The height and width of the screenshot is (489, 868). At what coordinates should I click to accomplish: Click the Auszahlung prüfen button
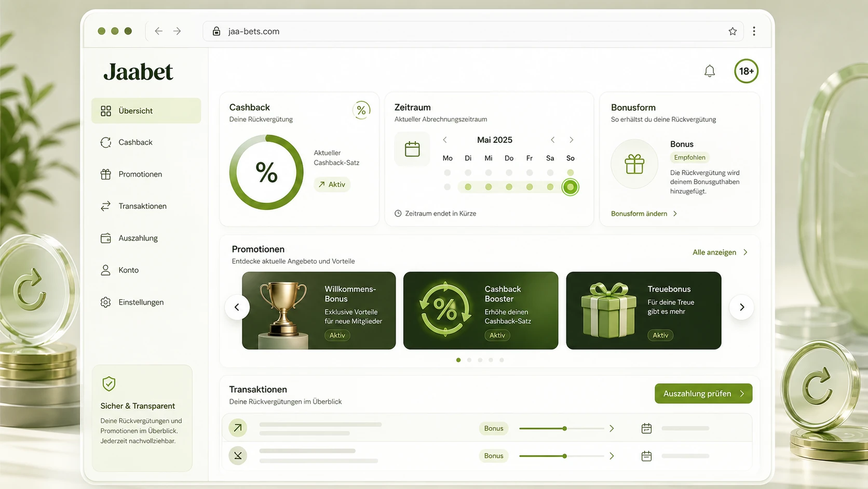(703, 393)
